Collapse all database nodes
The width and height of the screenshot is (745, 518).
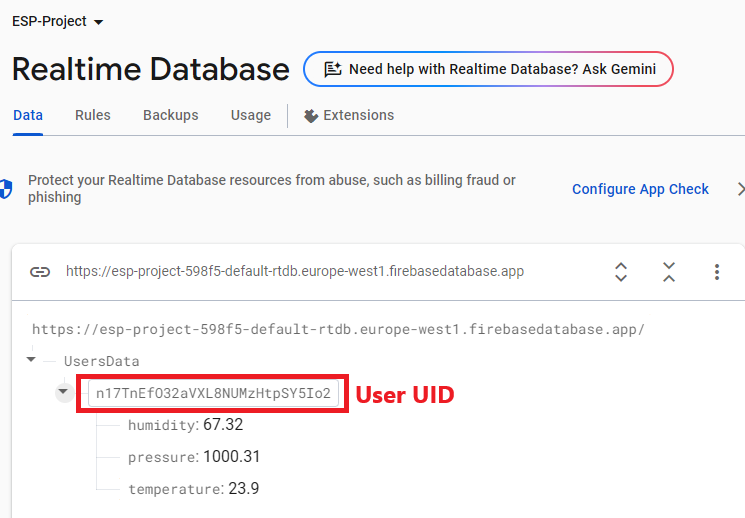coord(669,272)
